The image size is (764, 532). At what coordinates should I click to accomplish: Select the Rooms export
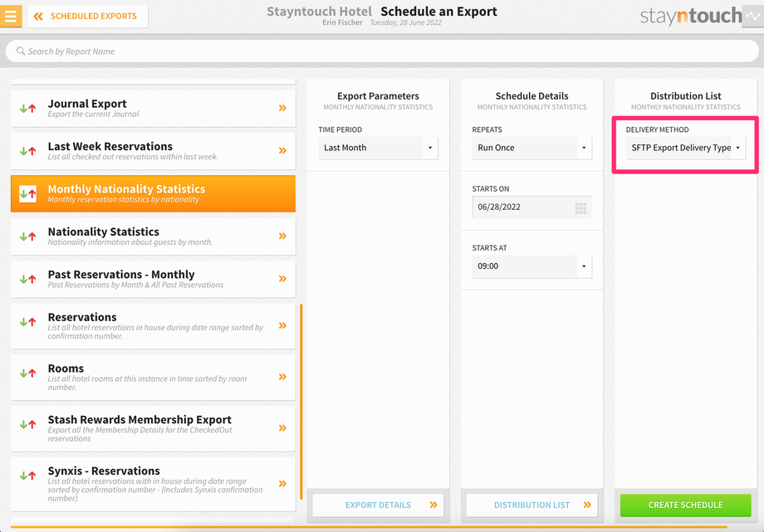[x=153, y=377]
